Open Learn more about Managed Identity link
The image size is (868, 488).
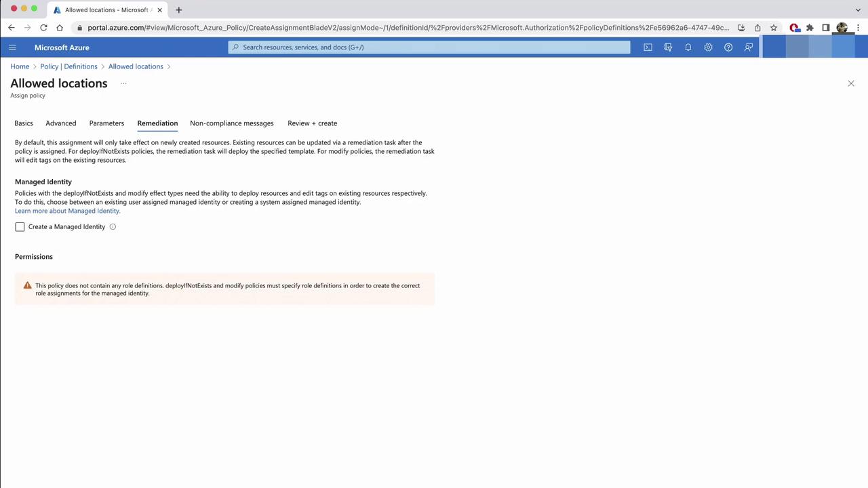(x=67, y=211)
